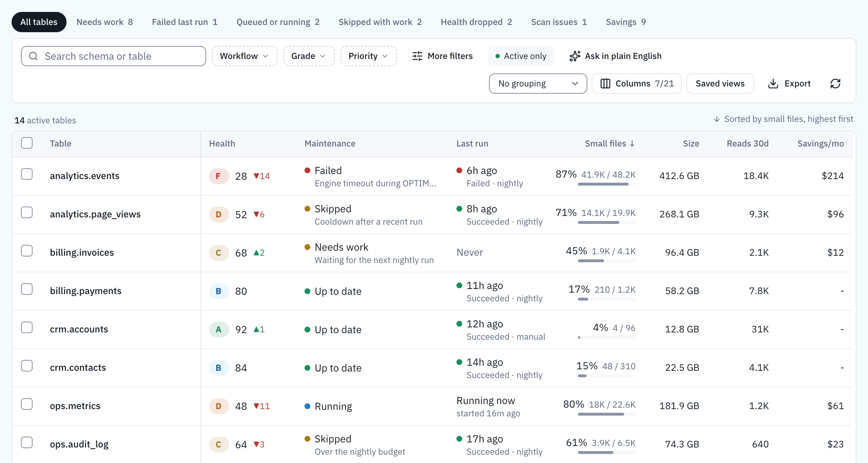Click the More filters button
868x463 pixels.
point(442,56)
